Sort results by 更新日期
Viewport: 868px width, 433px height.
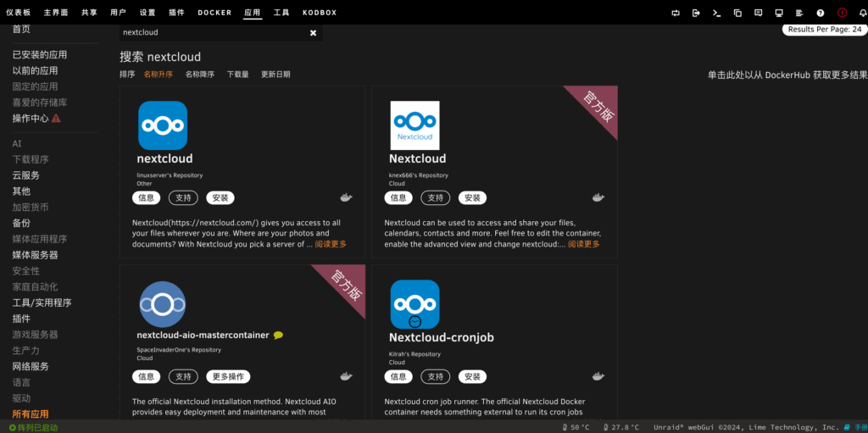point(275,75)
